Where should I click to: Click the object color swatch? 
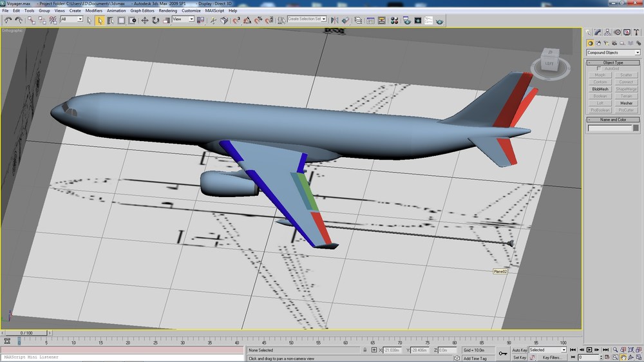[636, 128]
